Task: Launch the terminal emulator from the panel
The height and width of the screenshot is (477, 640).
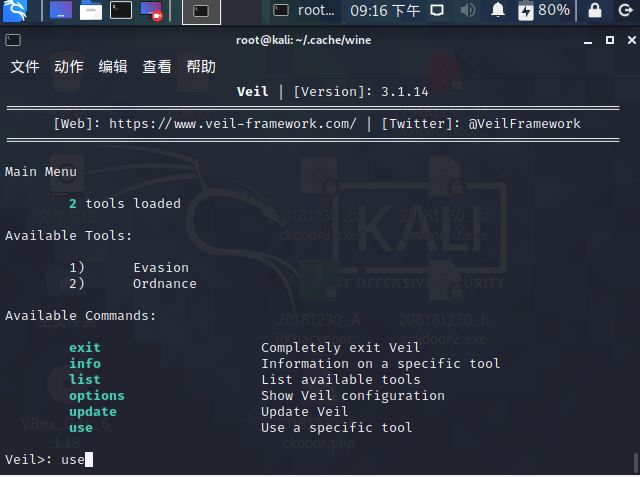Action: [x=121, y=10]
